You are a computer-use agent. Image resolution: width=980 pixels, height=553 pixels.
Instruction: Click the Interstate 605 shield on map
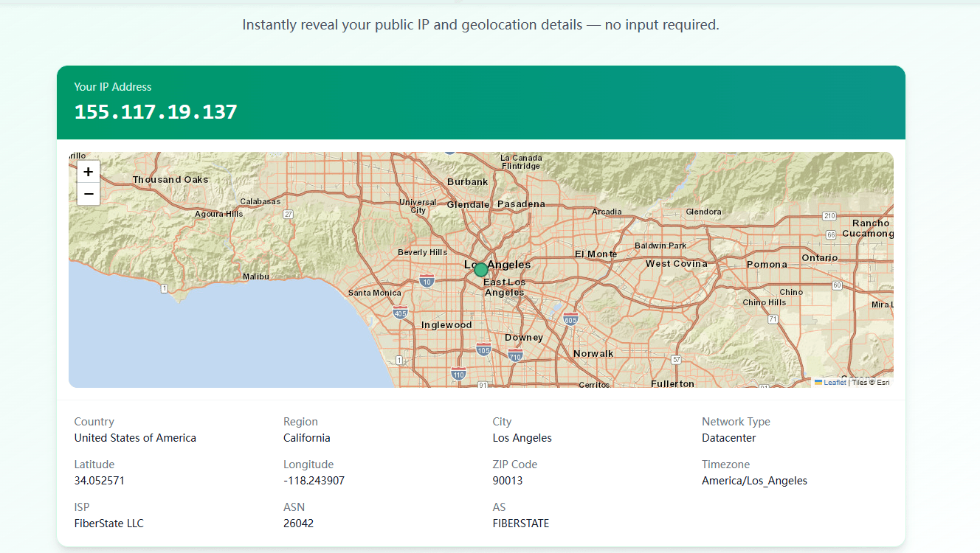tap(570, 319)
